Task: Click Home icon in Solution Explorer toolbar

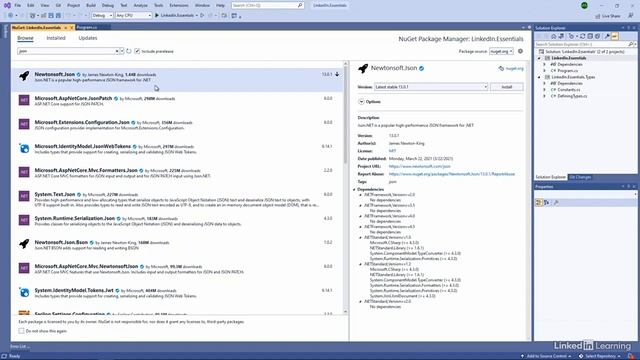Action: [x=554, y=36]
